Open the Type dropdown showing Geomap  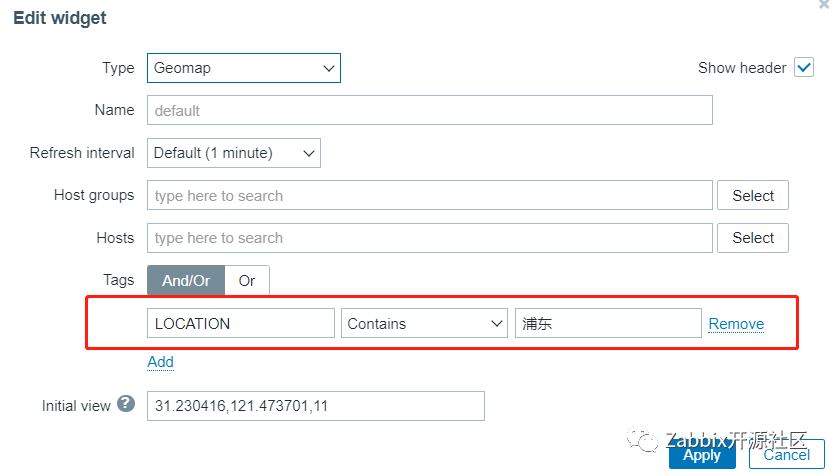point(244,68)
